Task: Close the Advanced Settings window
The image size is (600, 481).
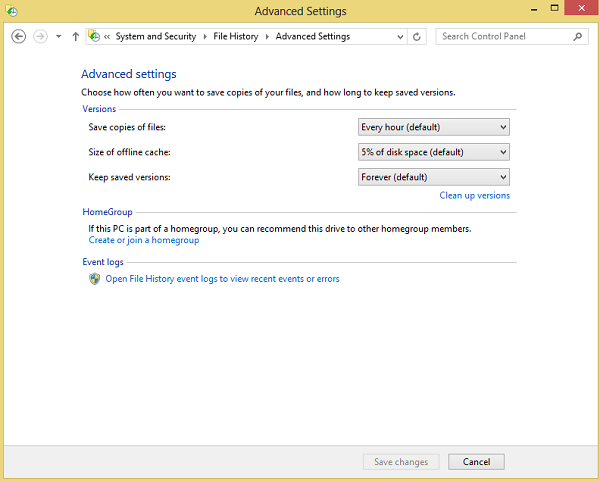Action: coord(582,8)
